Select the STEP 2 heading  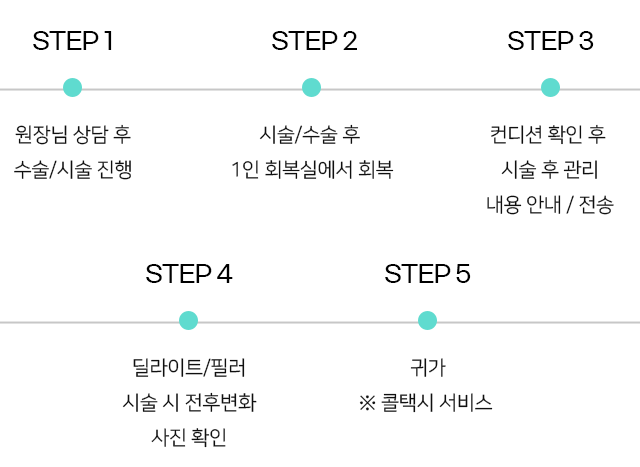(x=314, y=41)
